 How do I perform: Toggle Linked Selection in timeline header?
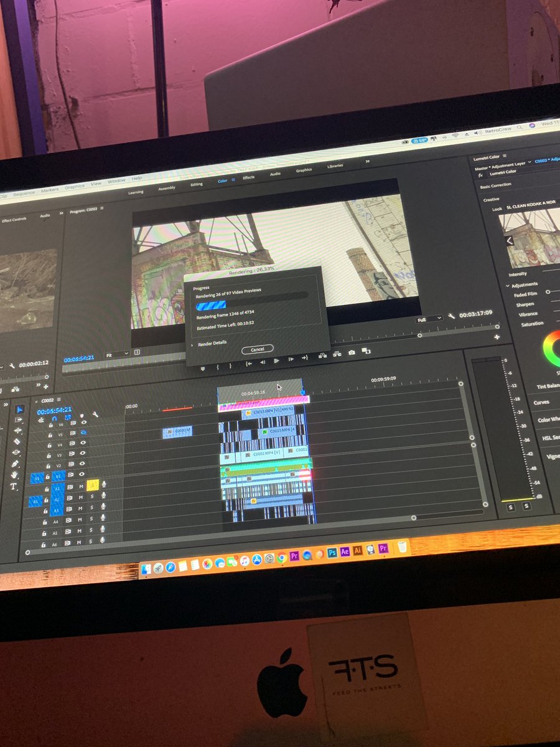point(68,417)
